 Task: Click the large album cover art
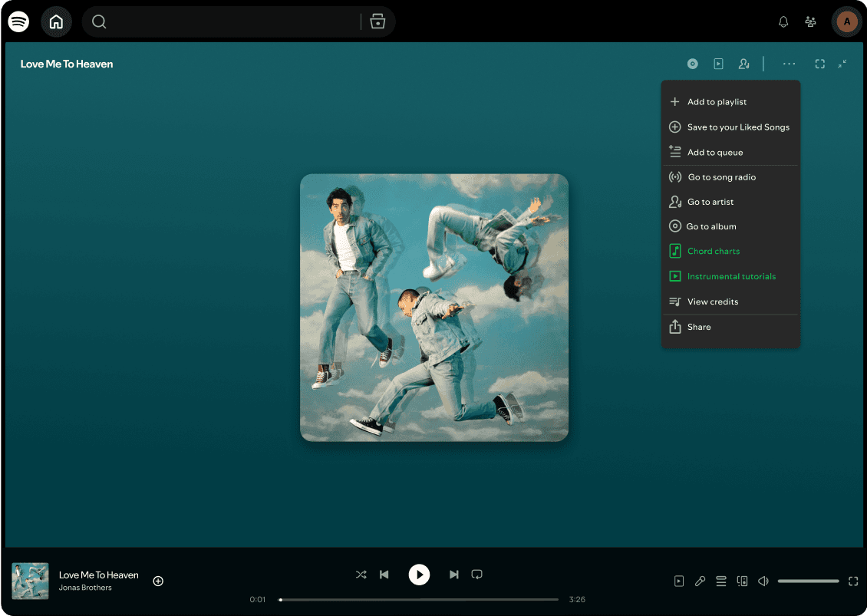[x=434, y=308]
